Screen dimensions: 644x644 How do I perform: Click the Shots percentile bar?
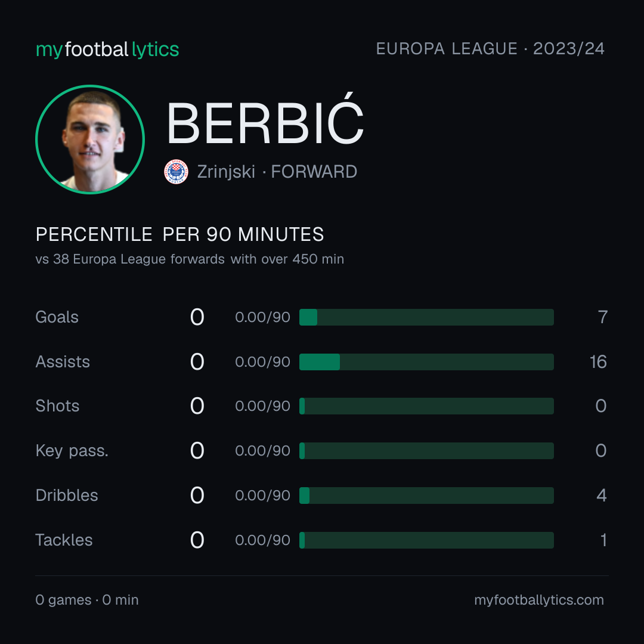pyautogui.click(x=426, y=406)
